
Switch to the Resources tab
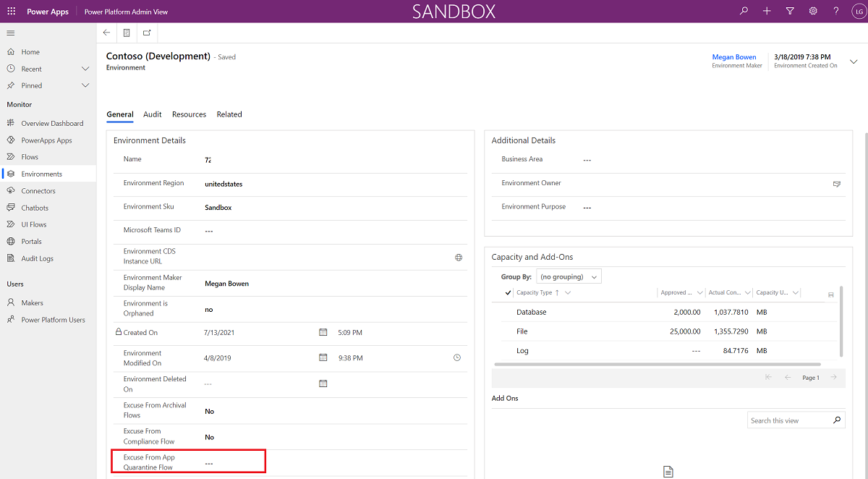point(189,114)
